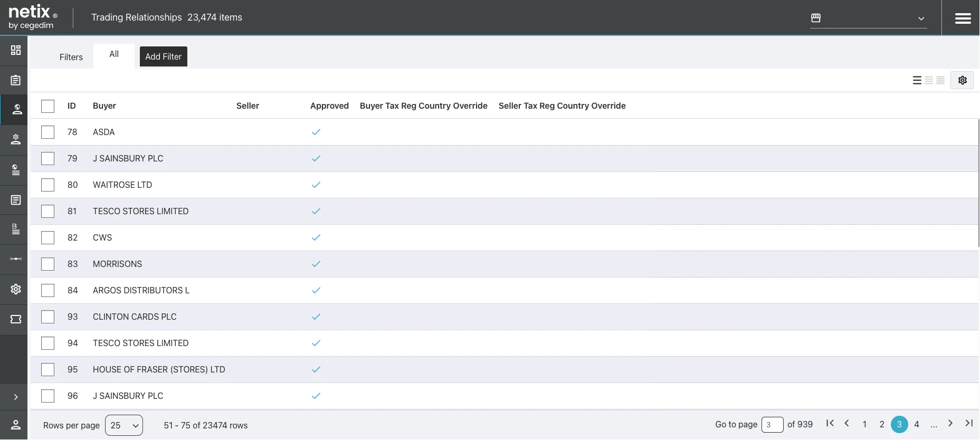Select the medium row density icon
This screenshot has height=440, width=980.
tap(929, 80)
